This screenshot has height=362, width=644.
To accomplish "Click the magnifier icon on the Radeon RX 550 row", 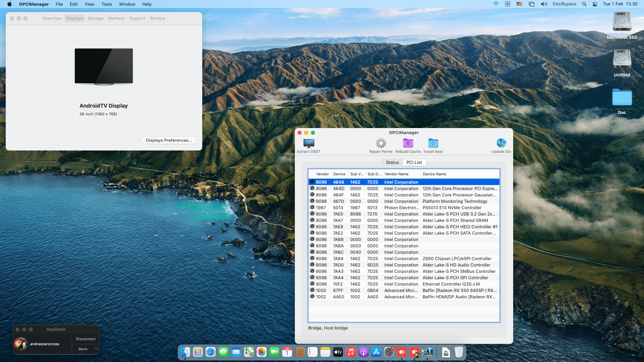I will [312, 290].
